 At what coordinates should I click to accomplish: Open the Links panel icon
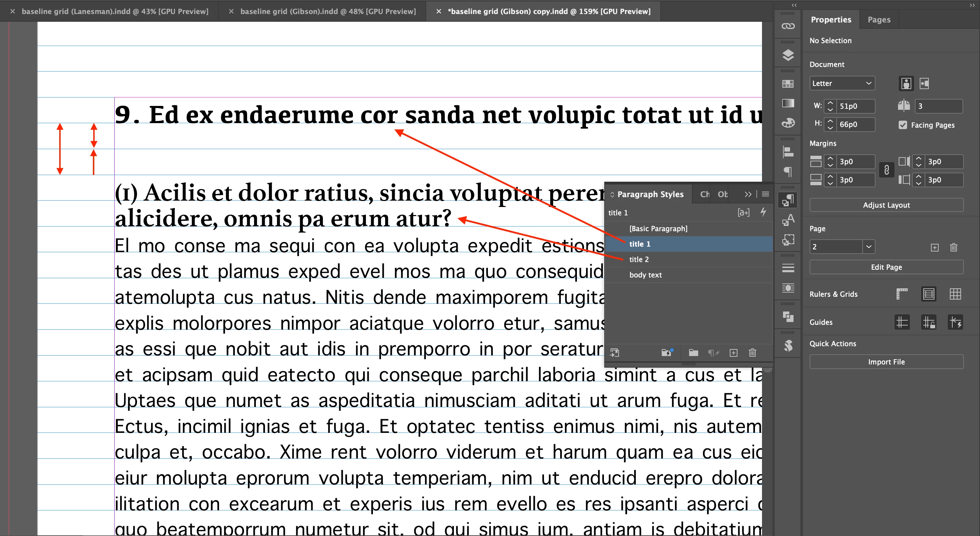point(788,26)
